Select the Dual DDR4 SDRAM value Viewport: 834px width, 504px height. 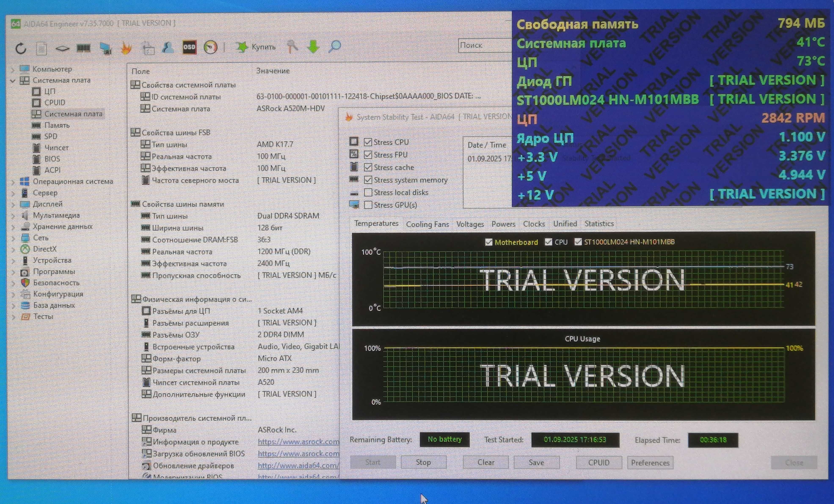[x=288, y=216]
